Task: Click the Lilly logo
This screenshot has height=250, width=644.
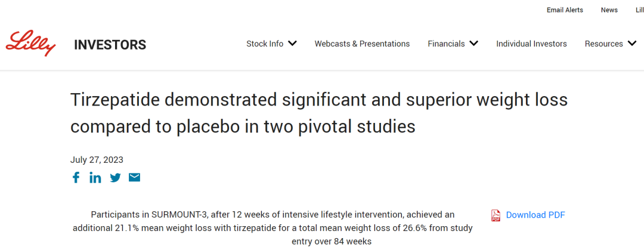Action: 30,43
